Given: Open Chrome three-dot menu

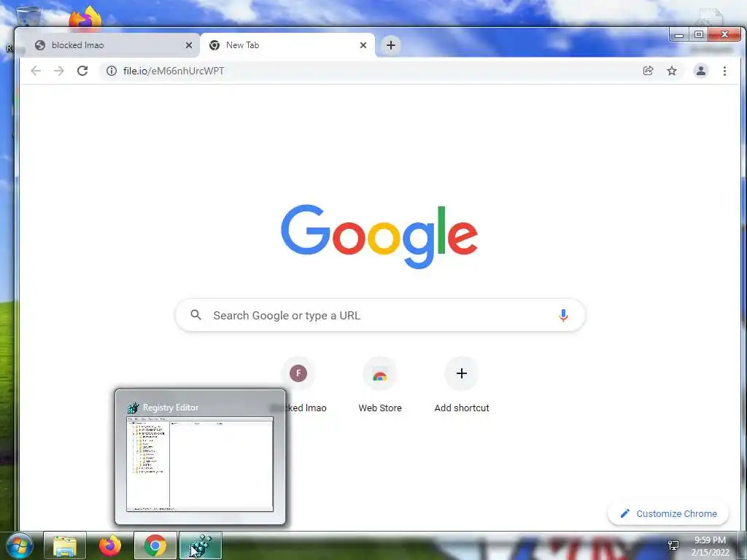Looking at the screenshot, I should (x=724, y=71).
